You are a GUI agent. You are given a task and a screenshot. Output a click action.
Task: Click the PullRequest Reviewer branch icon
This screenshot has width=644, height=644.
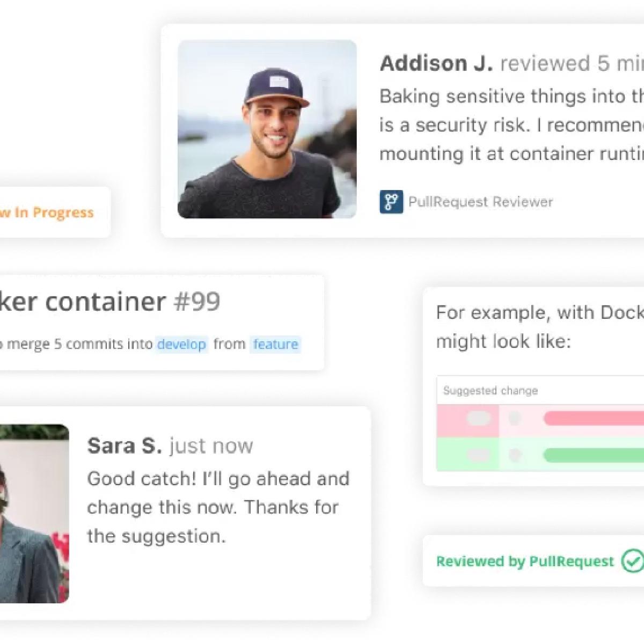pos(391,202)
